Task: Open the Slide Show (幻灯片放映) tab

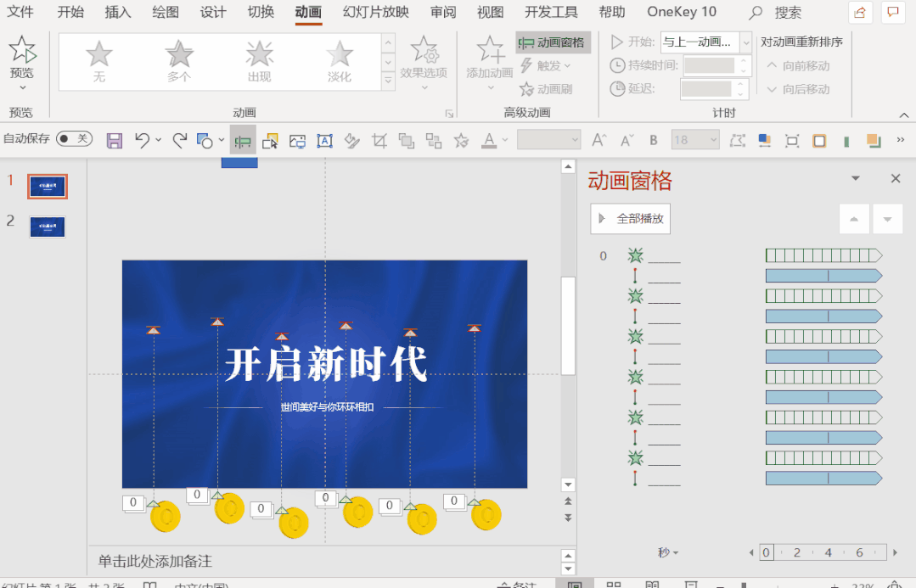Action: click(375, 12)
